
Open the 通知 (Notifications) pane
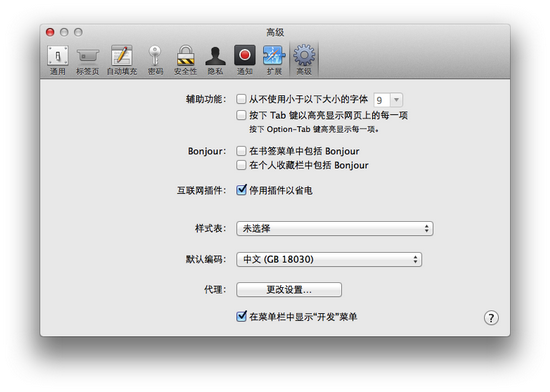[244, 60]
